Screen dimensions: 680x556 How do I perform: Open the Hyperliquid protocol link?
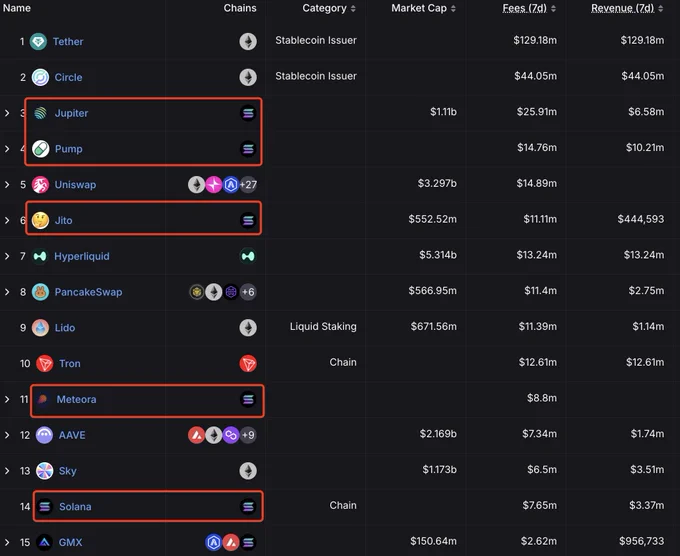tap(82, 256)
